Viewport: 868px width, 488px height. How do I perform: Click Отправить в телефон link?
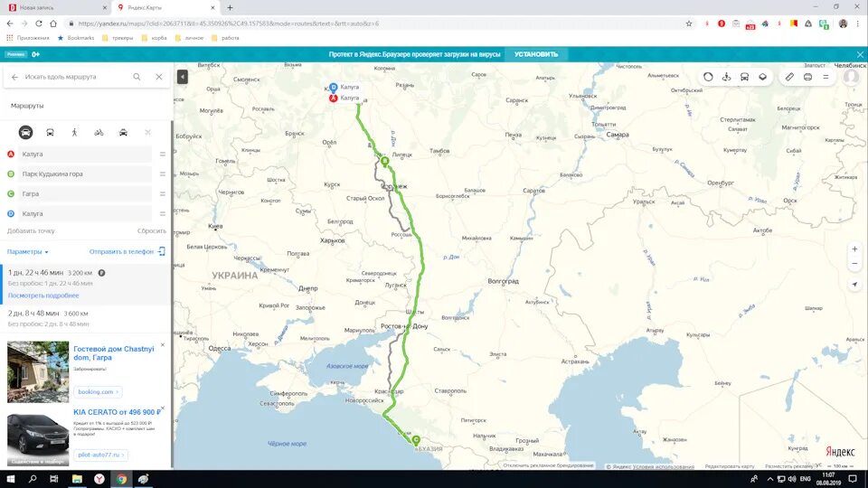coord(127,252)
